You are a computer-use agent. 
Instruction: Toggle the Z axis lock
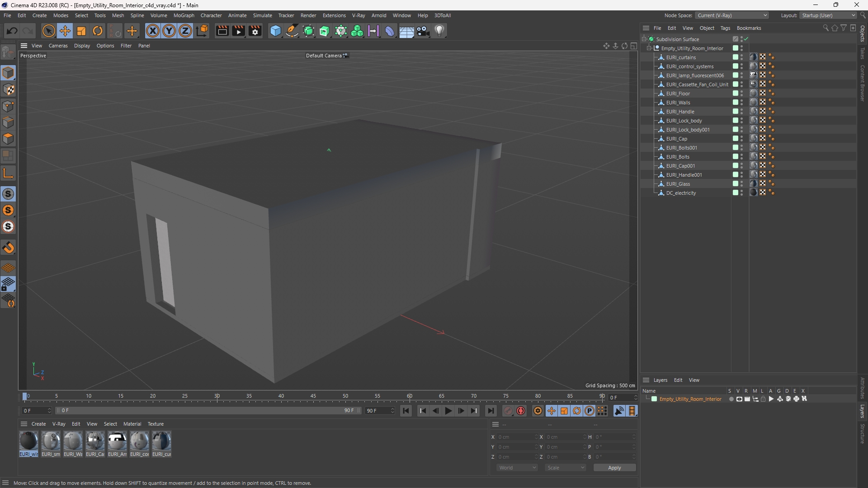click(x=185, y=31)
